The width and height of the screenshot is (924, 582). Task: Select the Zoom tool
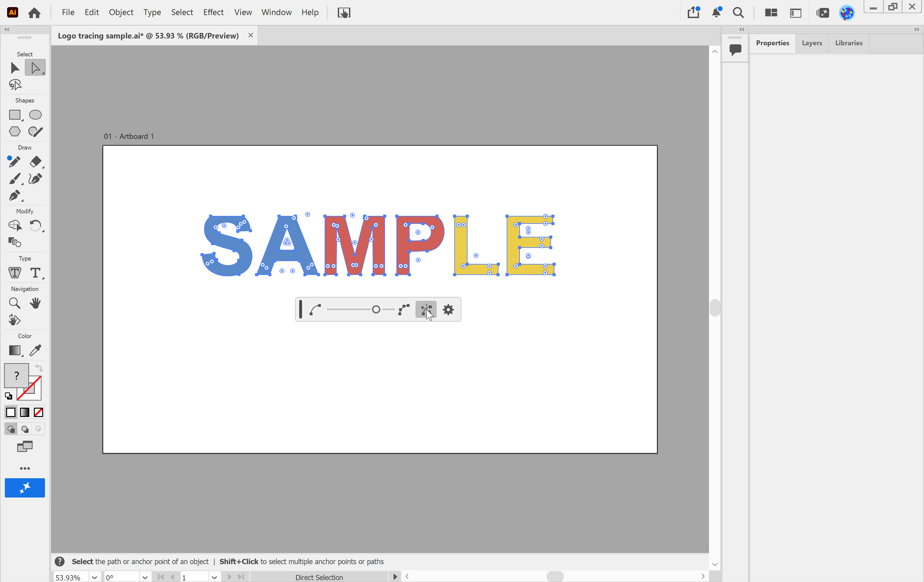pyautogui.click(x=14, y=303)
